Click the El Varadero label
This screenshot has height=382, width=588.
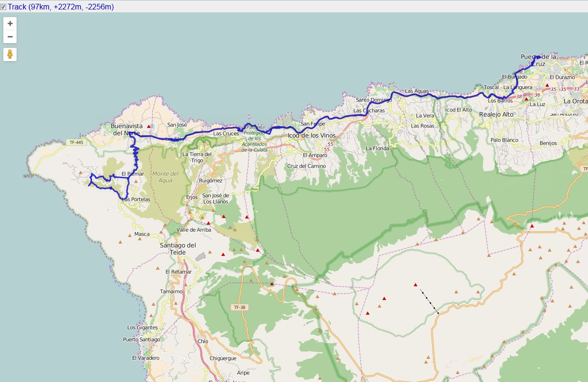(145, 358)
